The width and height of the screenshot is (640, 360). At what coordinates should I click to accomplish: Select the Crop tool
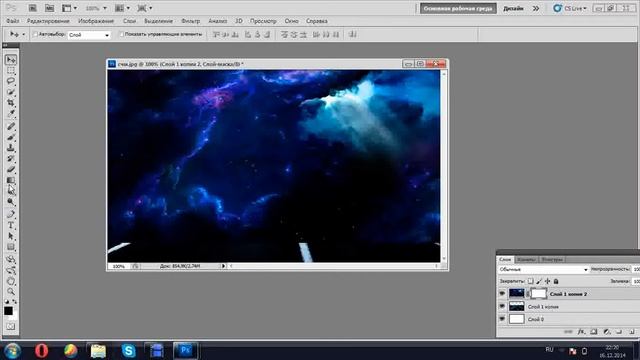tap(11, 102)
